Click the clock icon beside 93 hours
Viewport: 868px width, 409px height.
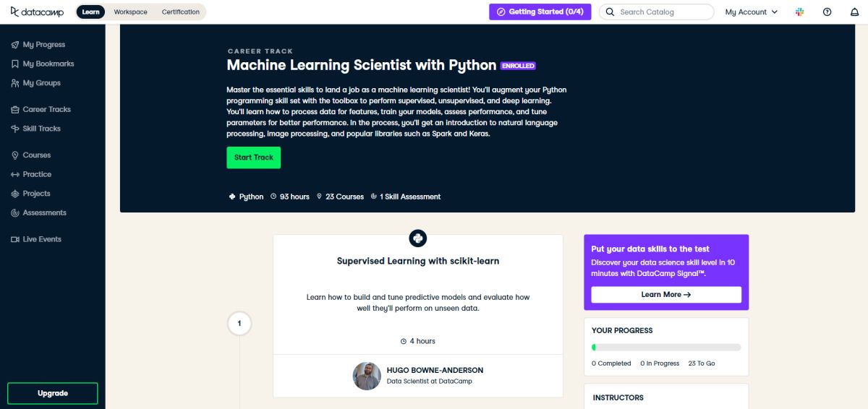273,197
